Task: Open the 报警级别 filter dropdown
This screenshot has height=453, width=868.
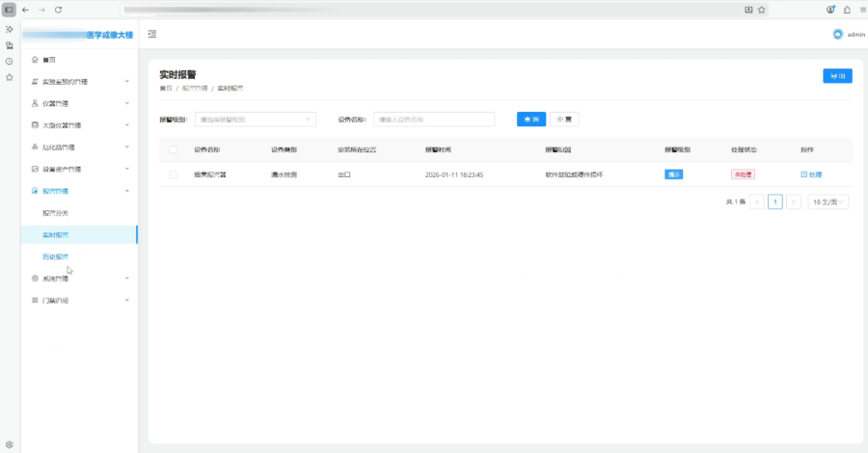Action: 256,120
